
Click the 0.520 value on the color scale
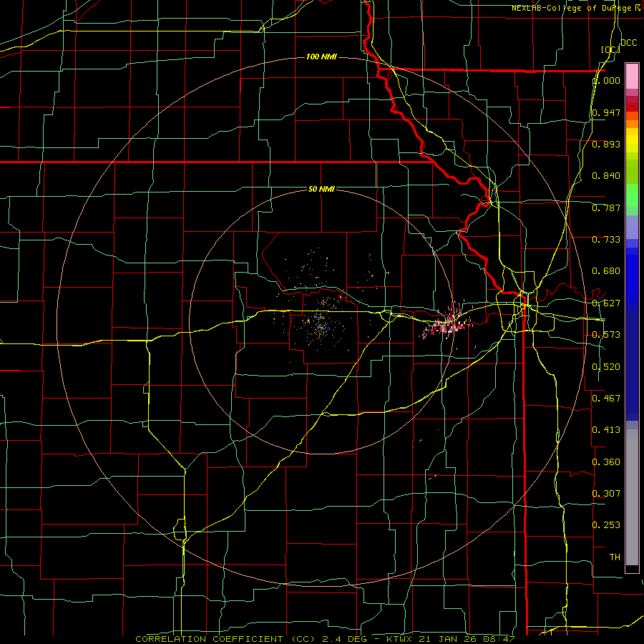[606, 367]
